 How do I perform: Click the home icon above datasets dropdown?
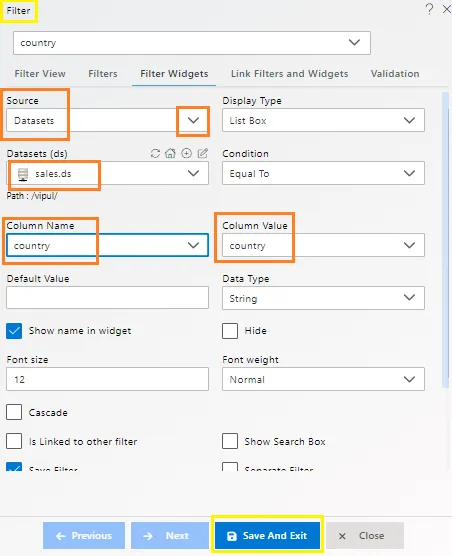(x=171, y=153)
